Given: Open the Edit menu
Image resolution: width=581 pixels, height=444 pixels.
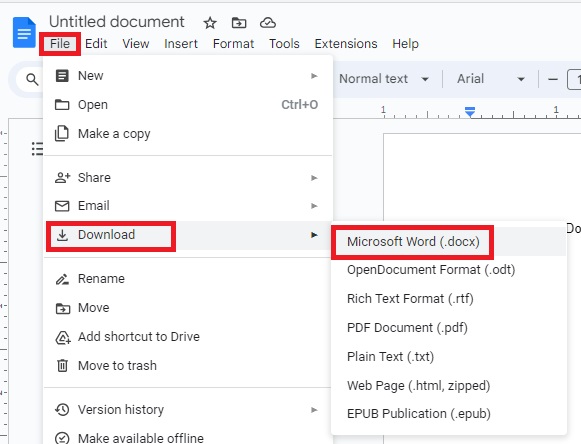Looking at the screenshot, I should (96, 44).
